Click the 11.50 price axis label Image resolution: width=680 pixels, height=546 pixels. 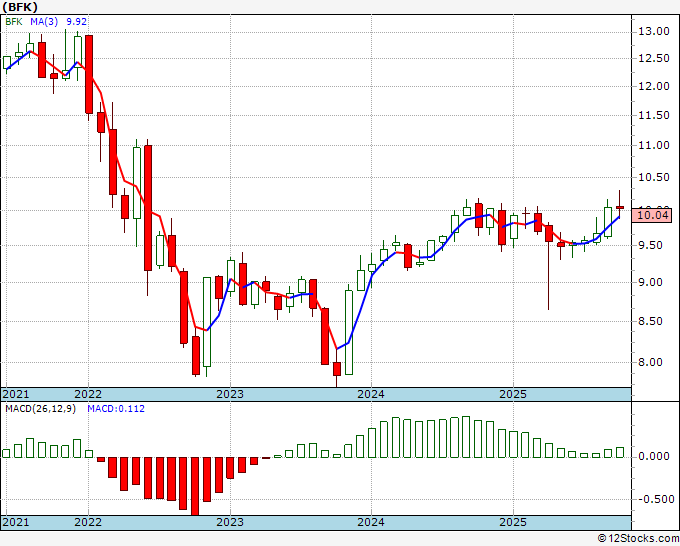click(x=654, y=115)
